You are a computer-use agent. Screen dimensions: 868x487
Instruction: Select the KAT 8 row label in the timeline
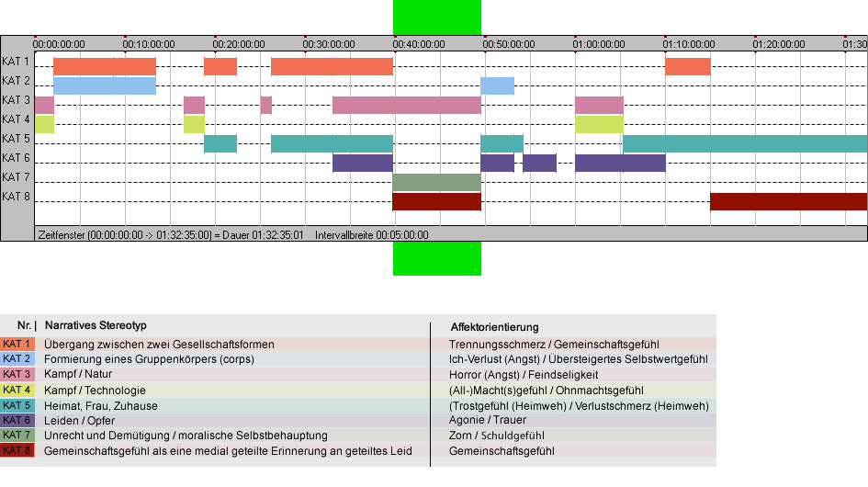coord(16,197)
